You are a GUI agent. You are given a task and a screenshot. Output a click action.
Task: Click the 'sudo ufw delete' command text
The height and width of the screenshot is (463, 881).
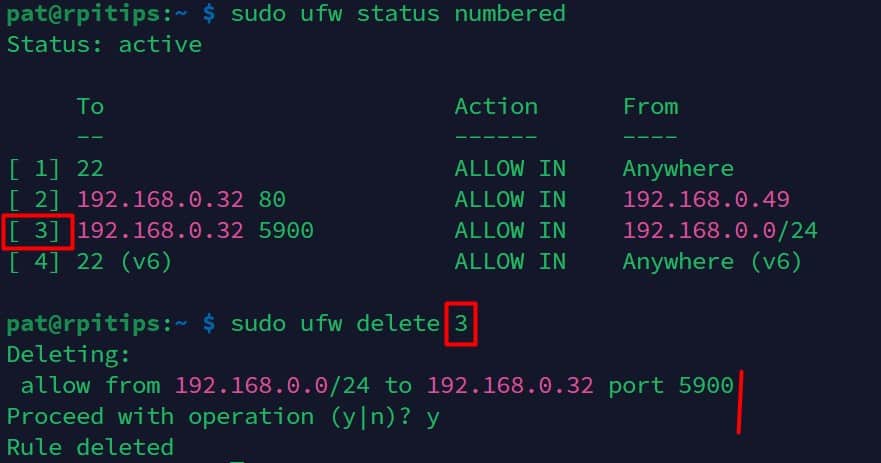335,324
